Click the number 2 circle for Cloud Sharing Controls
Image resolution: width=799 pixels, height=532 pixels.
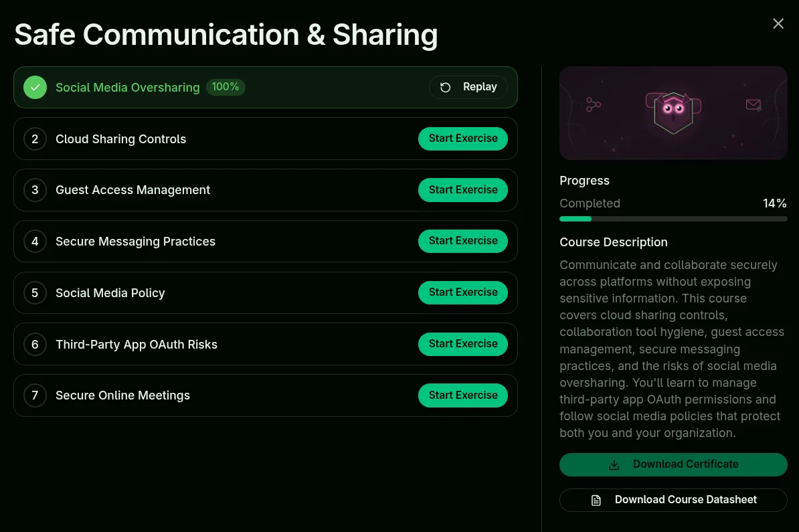point(35,139)
